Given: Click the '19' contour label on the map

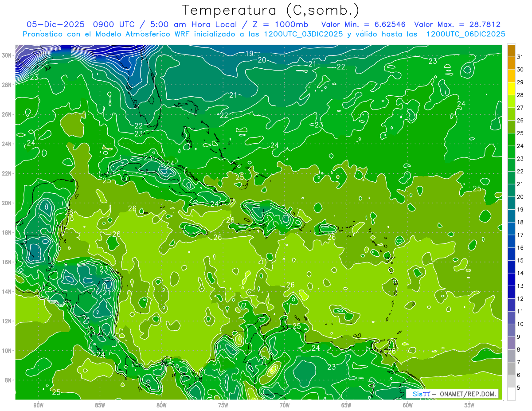Looking at the screenshot, I should (249, 54).
